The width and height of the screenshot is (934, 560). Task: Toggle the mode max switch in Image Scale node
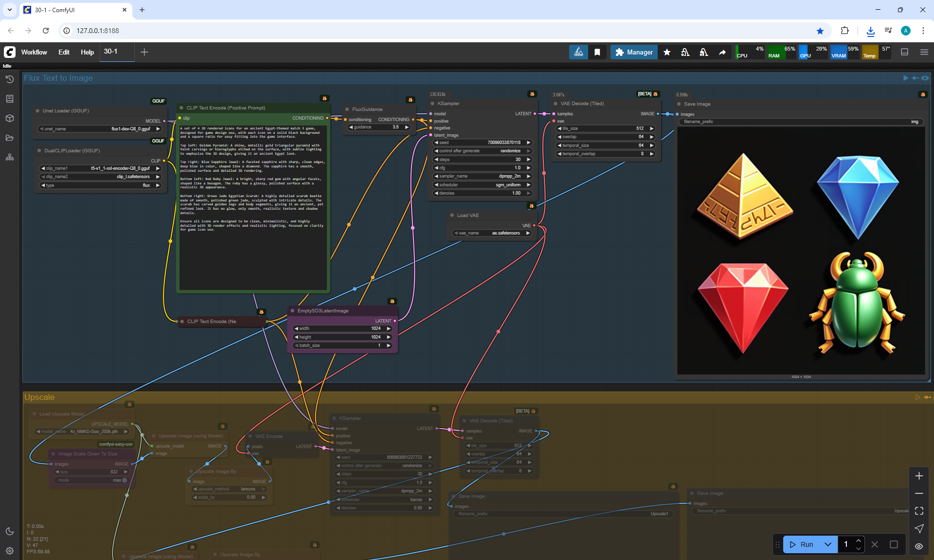tap(125, 480)
